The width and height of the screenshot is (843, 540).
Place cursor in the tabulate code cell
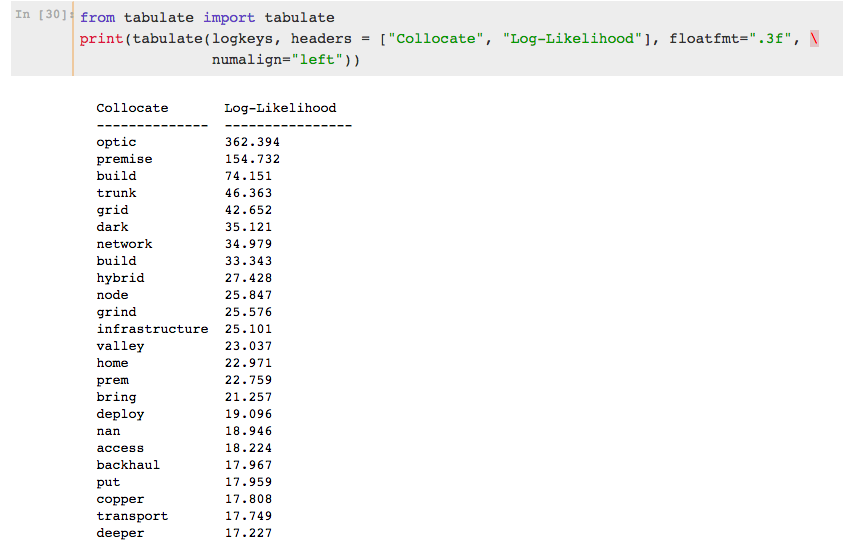458,38
